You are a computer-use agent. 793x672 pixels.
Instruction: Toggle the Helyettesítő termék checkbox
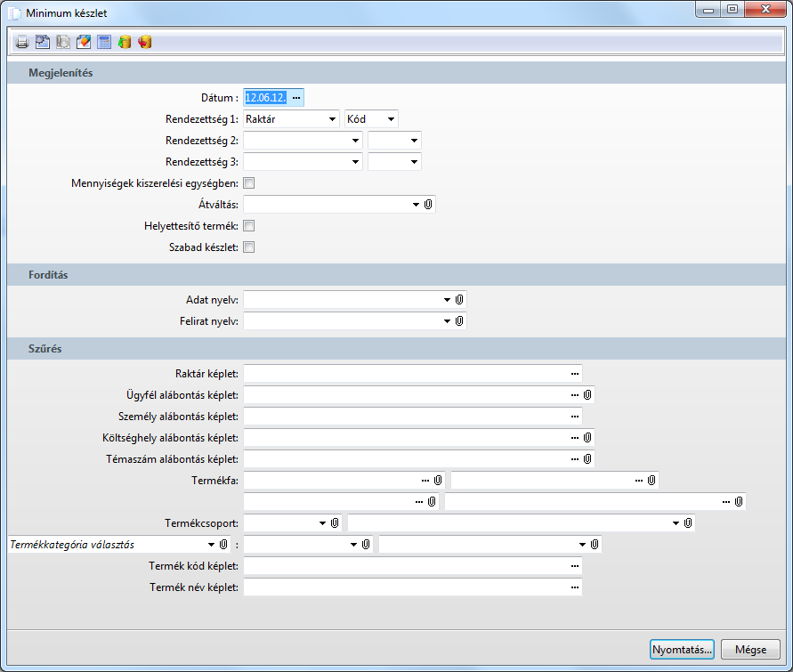point(249,226)
